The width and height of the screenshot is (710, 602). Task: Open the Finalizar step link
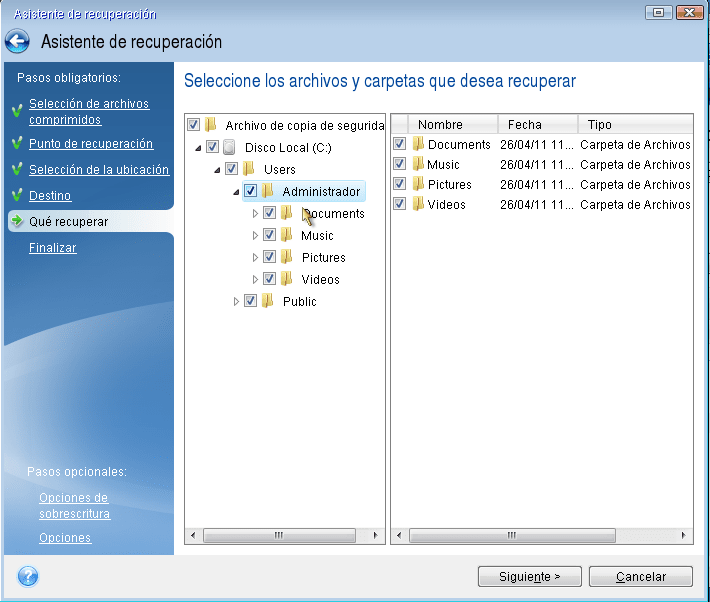coord(53,248)
